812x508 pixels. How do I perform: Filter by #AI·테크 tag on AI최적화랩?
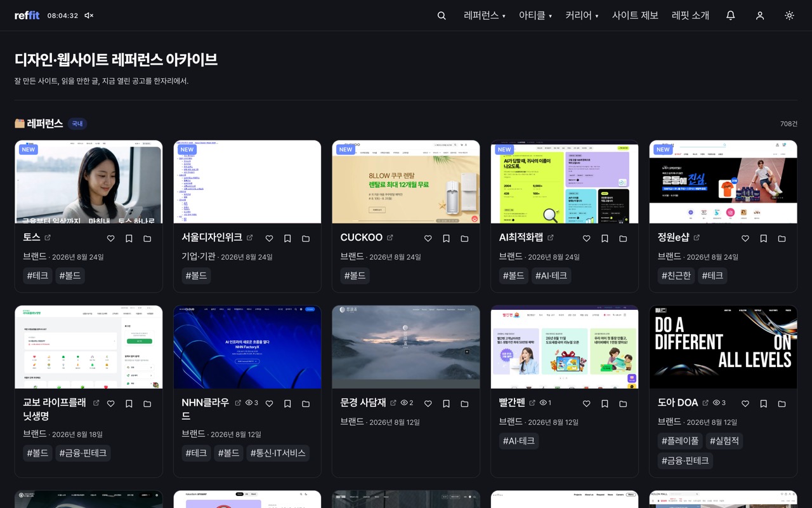pyautogui.click(x=551, y=276)
